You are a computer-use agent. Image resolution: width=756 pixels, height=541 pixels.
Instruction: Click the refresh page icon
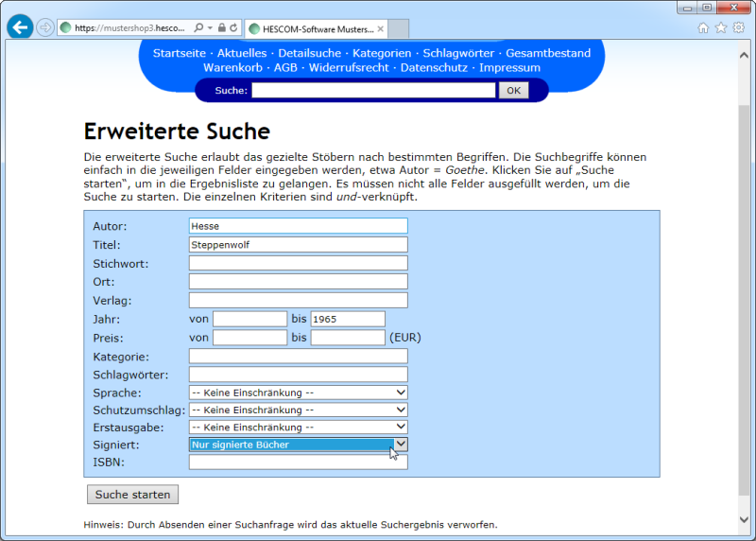(233, 28)
